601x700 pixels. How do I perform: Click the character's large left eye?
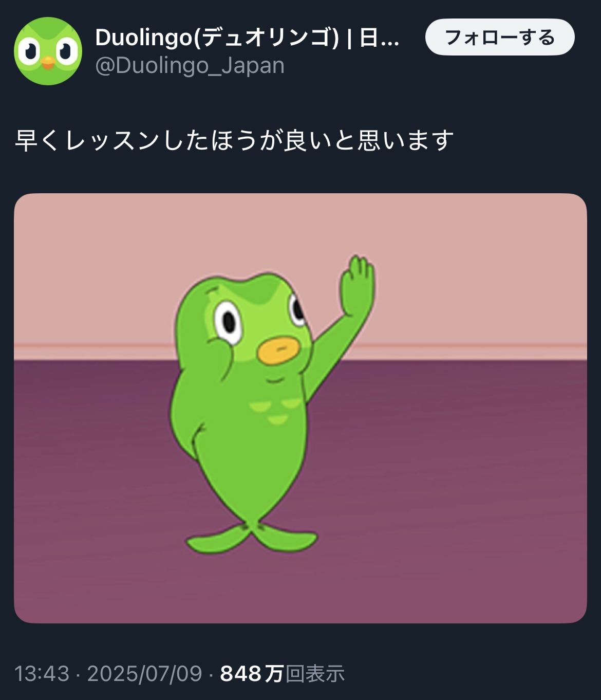pos(226,319)
